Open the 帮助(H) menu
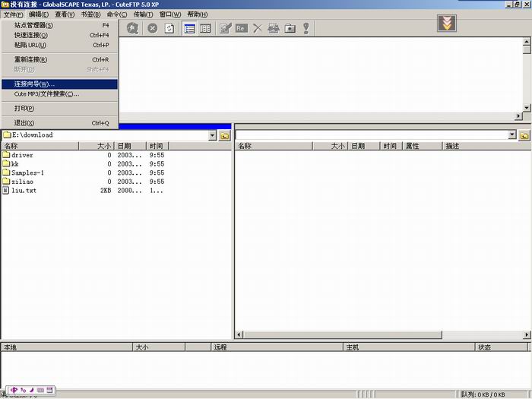 pos(197,14)
